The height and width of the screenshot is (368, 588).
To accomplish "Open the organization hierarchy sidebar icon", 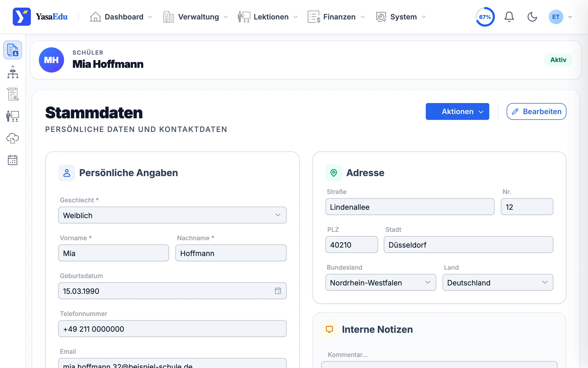I will coord(13,72).
